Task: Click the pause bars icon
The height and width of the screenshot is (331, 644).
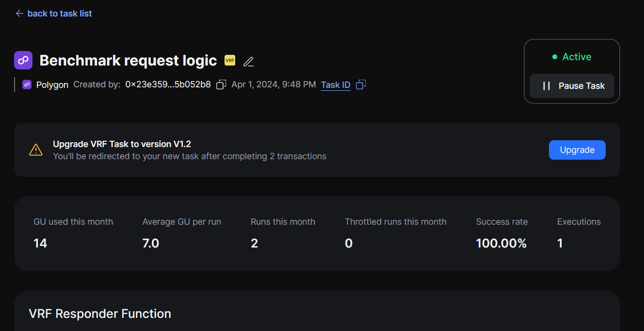Action: click(547, 86)
